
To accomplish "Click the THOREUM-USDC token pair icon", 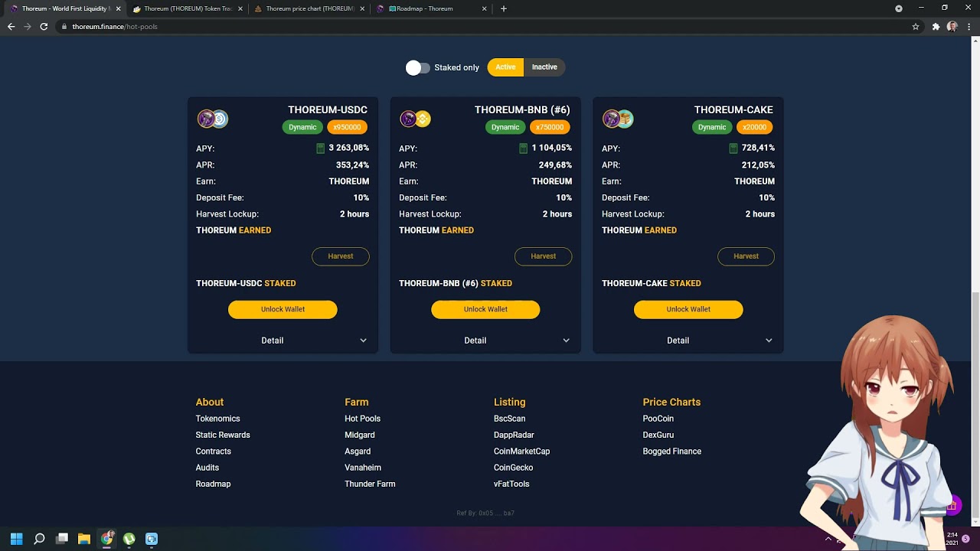I will tap(213, 119).
